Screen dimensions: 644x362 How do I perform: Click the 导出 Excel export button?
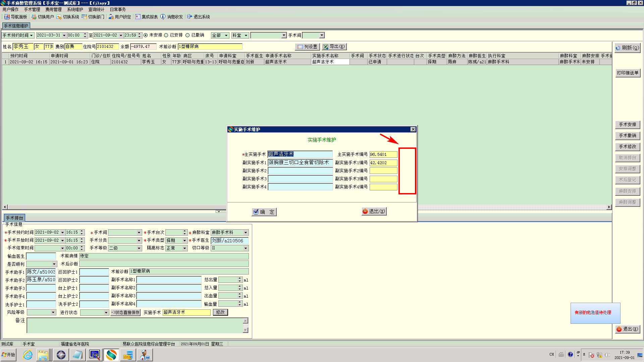(334, 47)
